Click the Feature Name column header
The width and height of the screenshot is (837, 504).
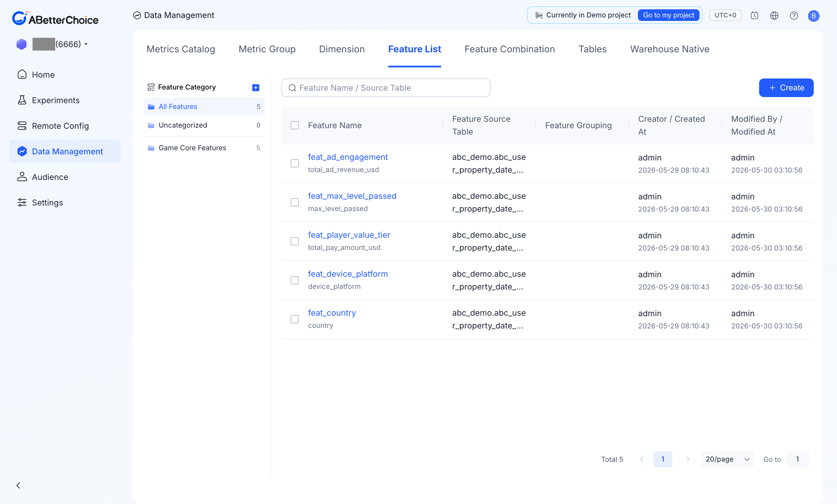335,125
